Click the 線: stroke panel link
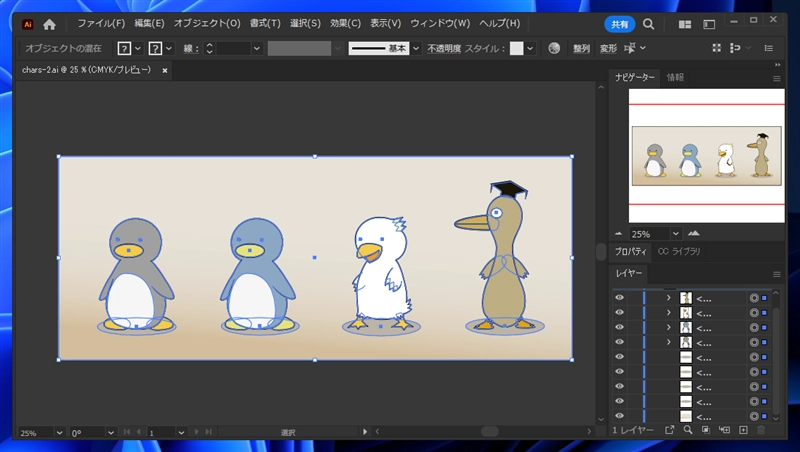This screenshot has height=452, width=800. click(x=191, y=48)
